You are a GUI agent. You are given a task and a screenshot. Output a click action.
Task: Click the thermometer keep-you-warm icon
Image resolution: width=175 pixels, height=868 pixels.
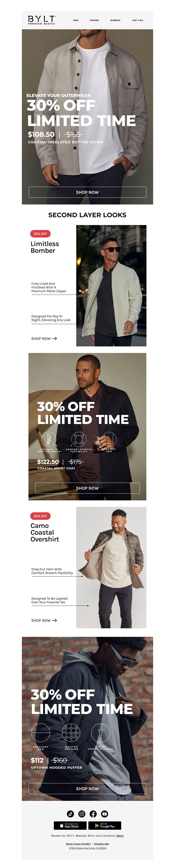click(49, 439)
